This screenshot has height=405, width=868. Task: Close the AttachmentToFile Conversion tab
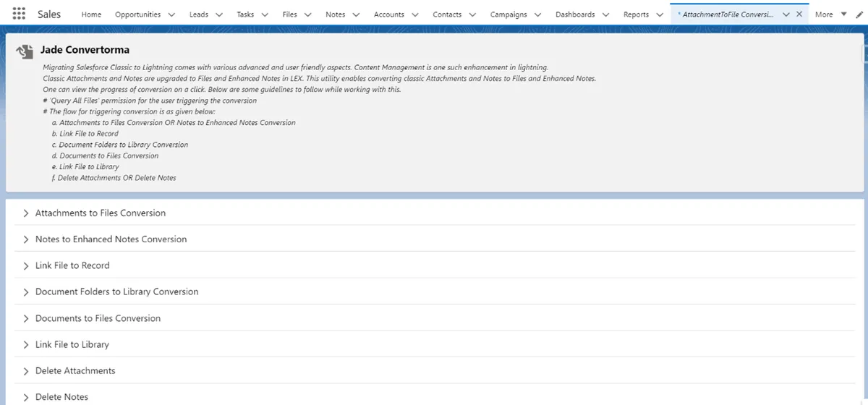(x=799, y=14)
